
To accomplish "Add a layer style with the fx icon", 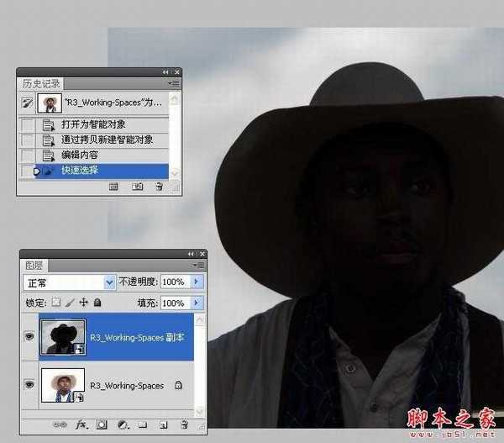I will pos(81,425).
